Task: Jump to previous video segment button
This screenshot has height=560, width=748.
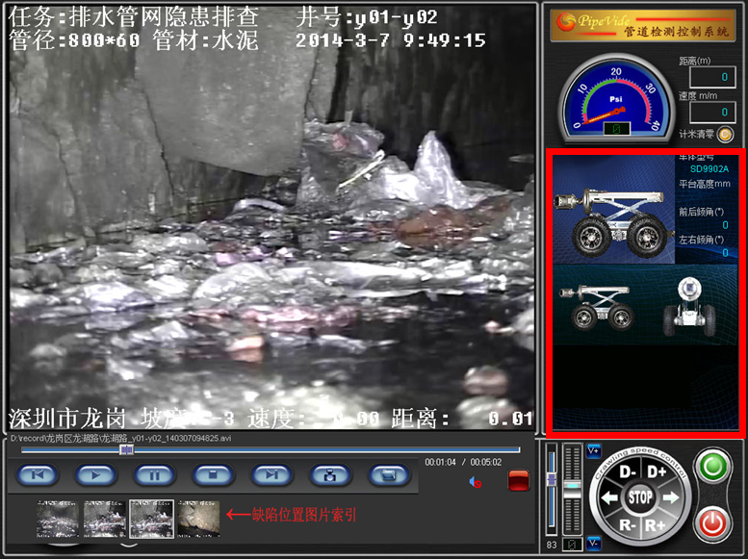Action: pos(38,475)
